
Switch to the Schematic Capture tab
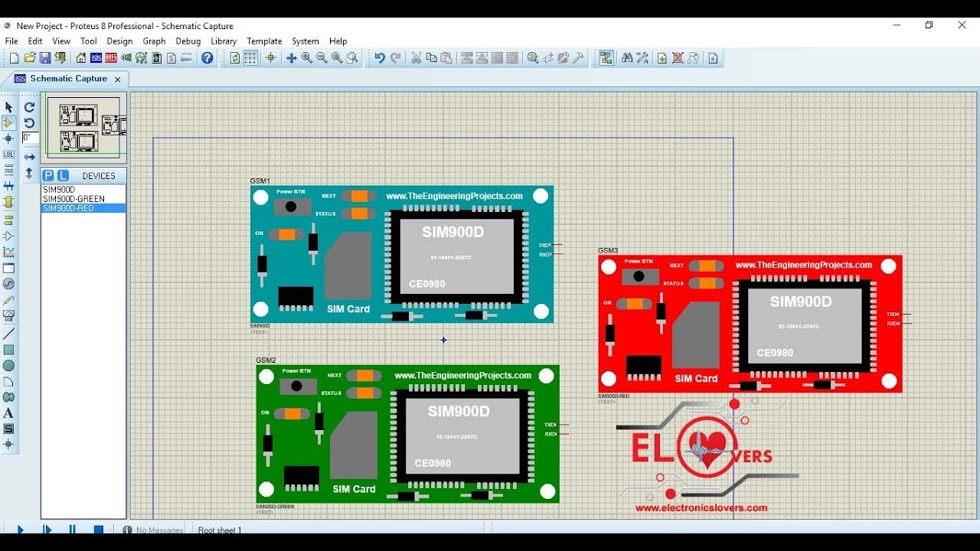click(x=67, y=79)
